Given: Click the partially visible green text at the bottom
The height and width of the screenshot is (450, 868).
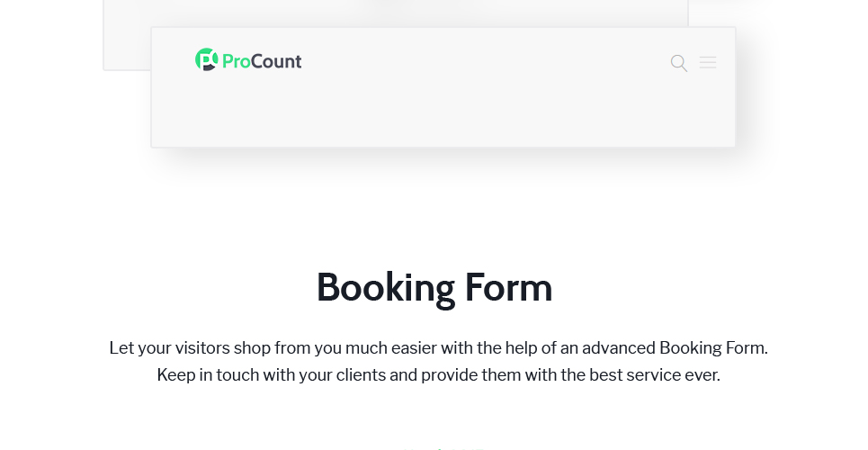Looking at the screenshot, I should click(443, 448).
